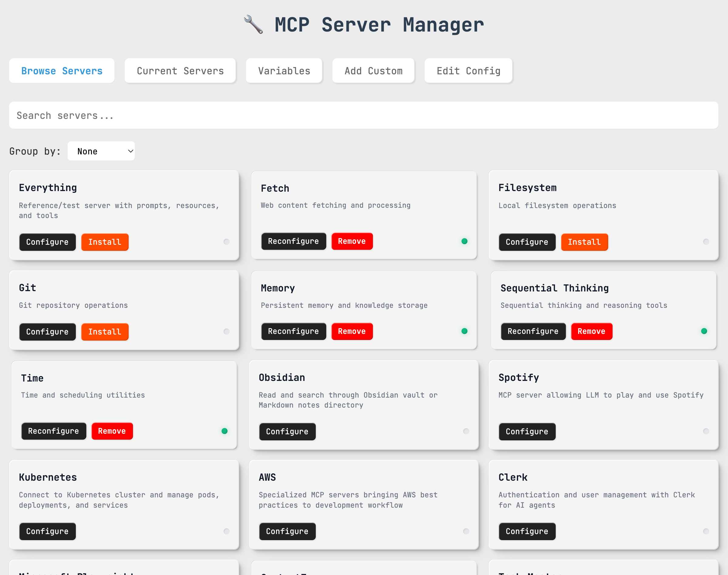Click the gray status dot on Everything card
This screenshot has width=728, height=575.
pos(226,241)
